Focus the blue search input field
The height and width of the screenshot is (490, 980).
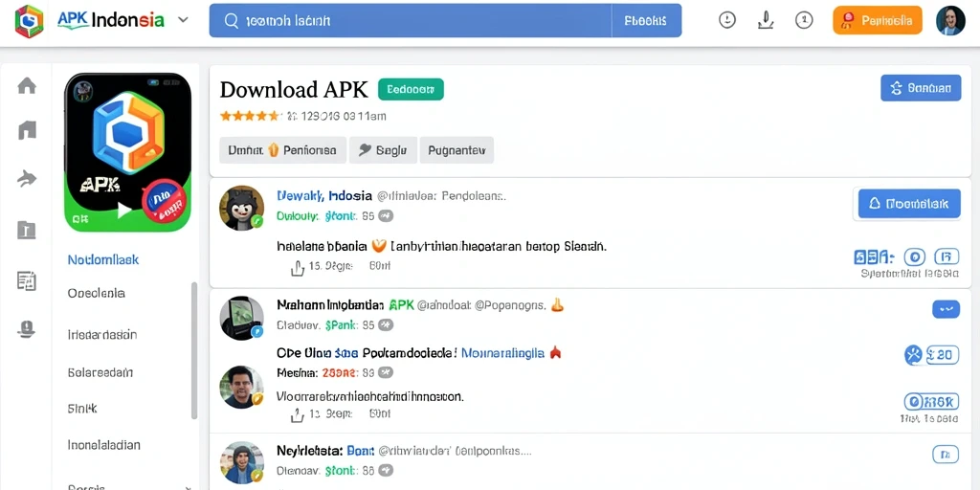410,21
